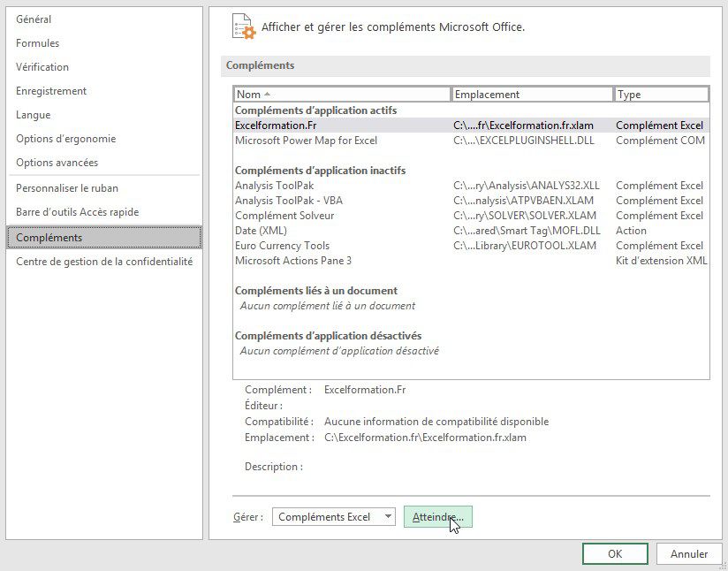Click the Atteindre... button

(x=438, y=517)
